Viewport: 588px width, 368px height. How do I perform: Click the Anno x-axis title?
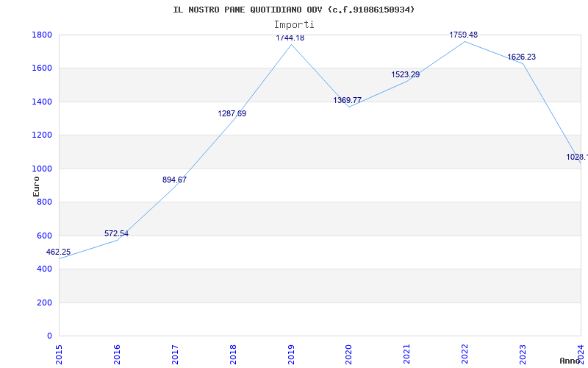click(x=570, y=361)
